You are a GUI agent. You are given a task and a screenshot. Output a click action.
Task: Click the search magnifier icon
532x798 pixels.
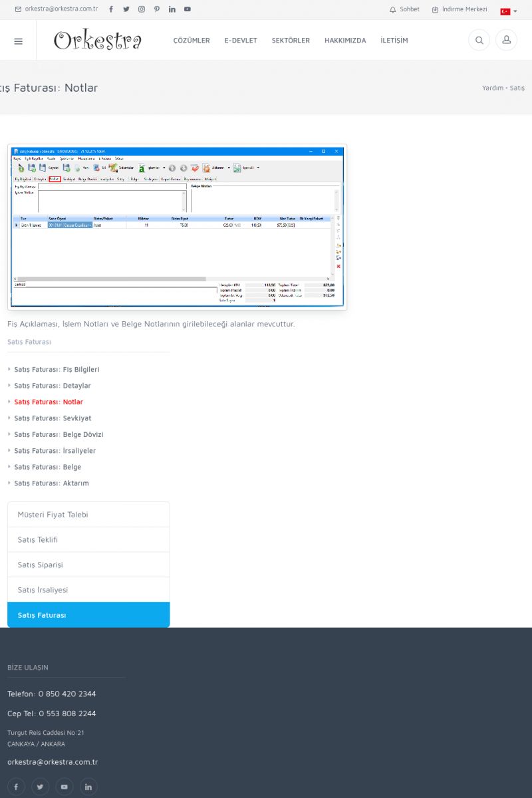[479, 41]
